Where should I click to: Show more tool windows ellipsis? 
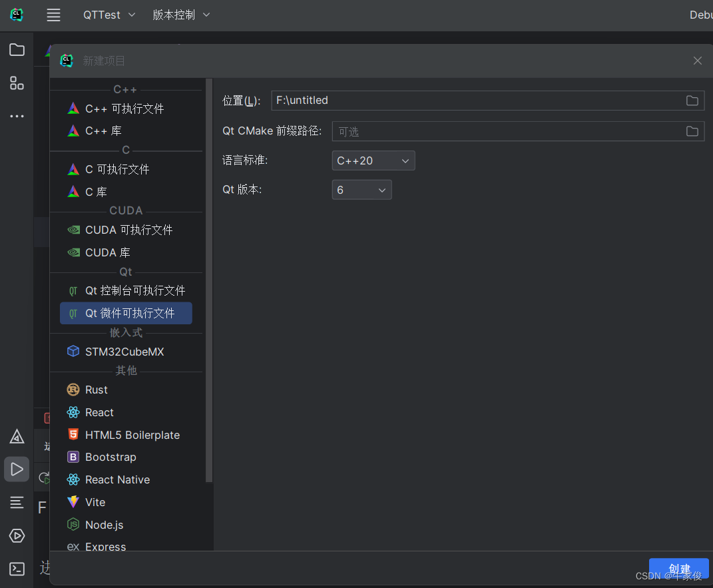pyautogui.click(x=17, y=117)
